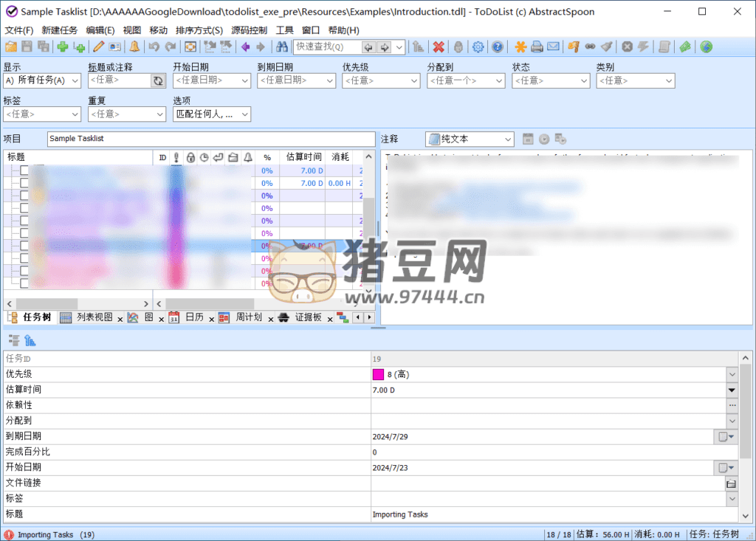
Task: Open the 文件(F) menu
Action: (19, 30)
